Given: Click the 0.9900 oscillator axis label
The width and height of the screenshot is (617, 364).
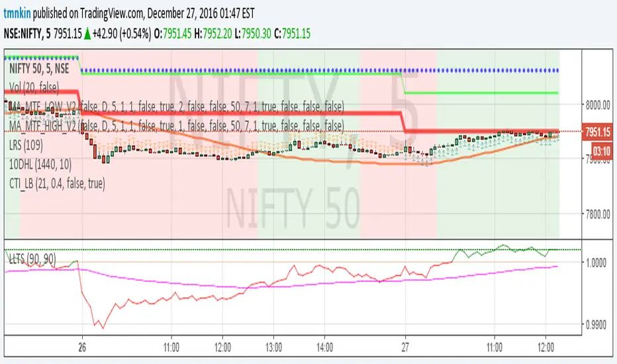Looking at the screenshot, I should pyautogui.click(x=596, y=326).
